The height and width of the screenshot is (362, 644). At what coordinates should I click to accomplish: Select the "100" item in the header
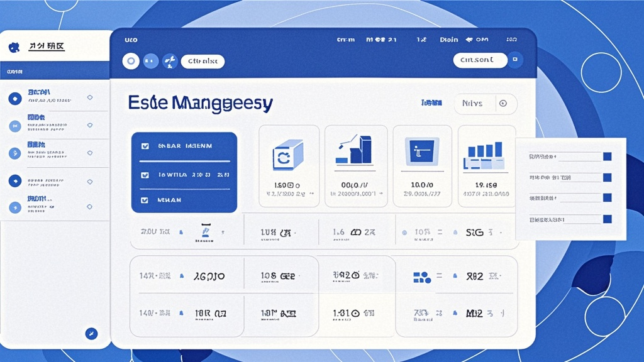[512, 40]
